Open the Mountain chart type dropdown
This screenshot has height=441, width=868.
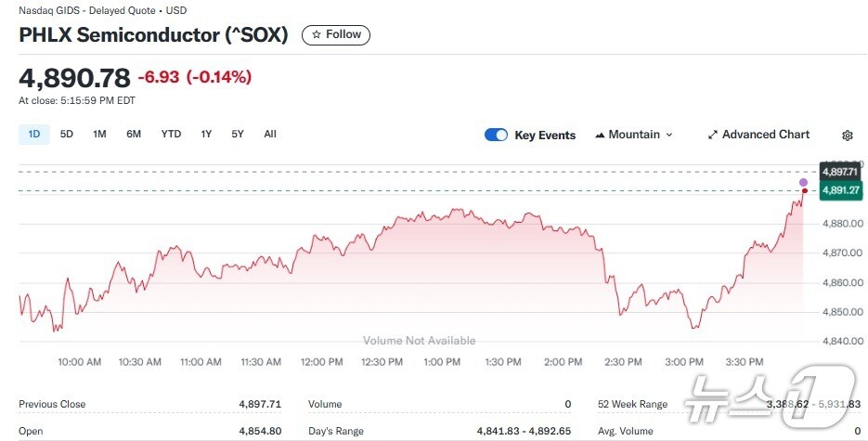[x=634, y=135]
